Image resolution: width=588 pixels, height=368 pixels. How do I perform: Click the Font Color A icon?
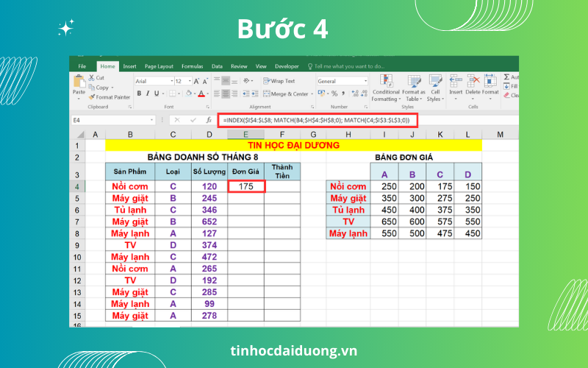201,93
